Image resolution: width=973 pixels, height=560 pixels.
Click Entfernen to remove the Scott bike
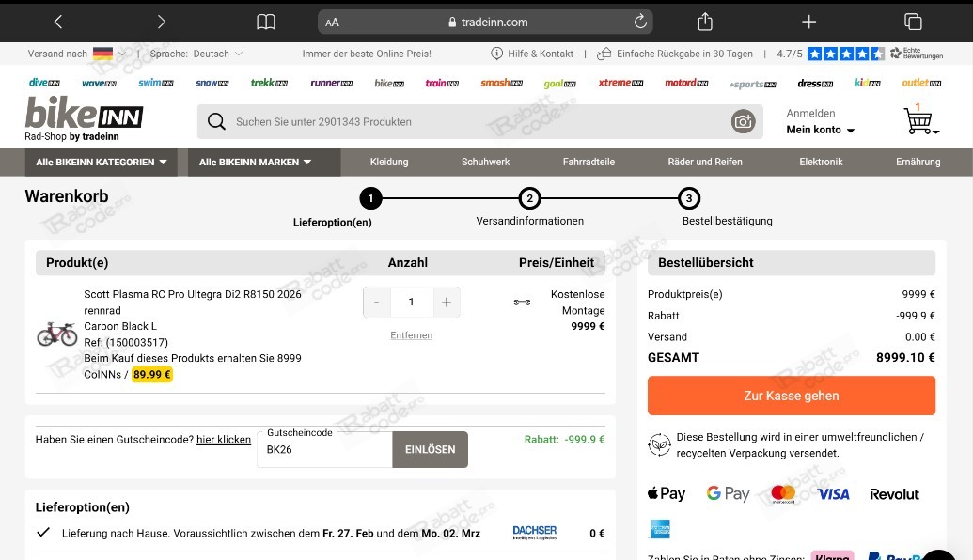(411, 334)
